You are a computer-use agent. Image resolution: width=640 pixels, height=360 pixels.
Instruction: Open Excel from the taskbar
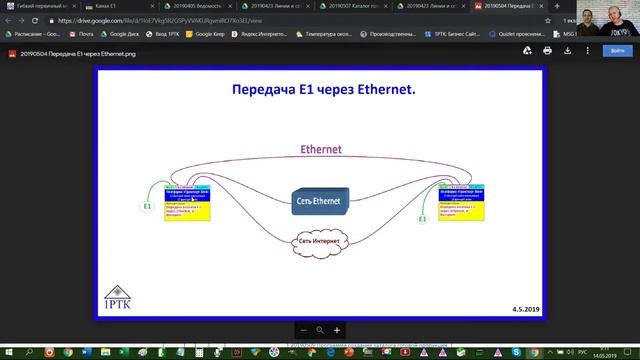(124, 352)
